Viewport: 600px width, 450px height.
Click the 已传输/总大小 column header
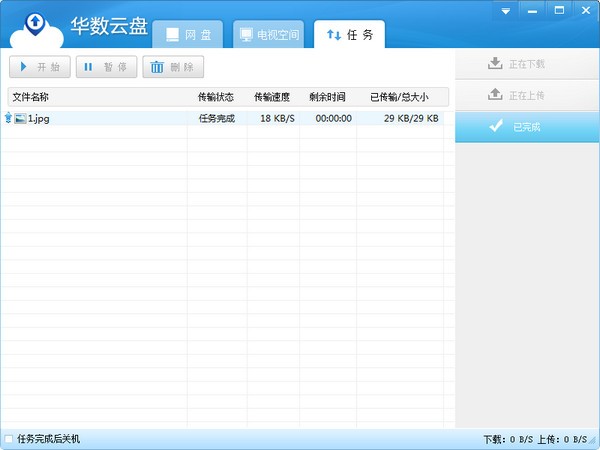(398, 97)
